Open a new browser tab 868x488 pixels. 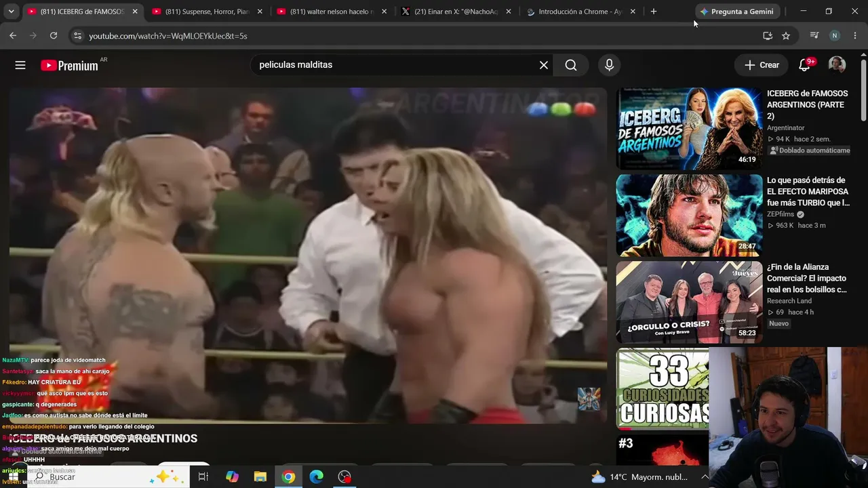(x=654, y=12)
